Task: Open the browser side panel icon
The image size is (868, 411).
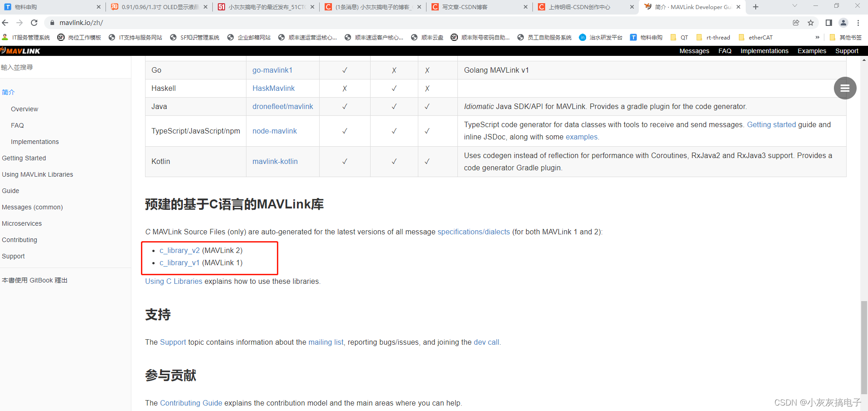Action: point(828,22)
